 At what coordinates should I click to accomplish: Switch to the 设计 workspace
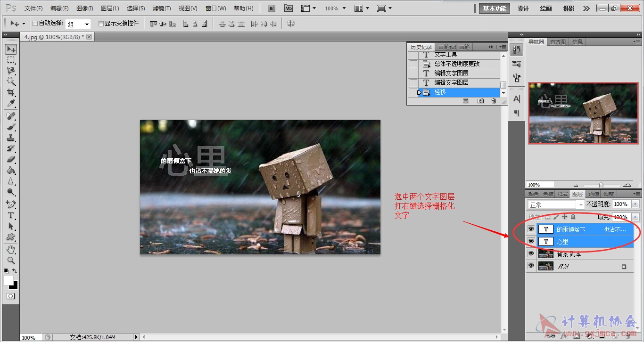(523, 8)
